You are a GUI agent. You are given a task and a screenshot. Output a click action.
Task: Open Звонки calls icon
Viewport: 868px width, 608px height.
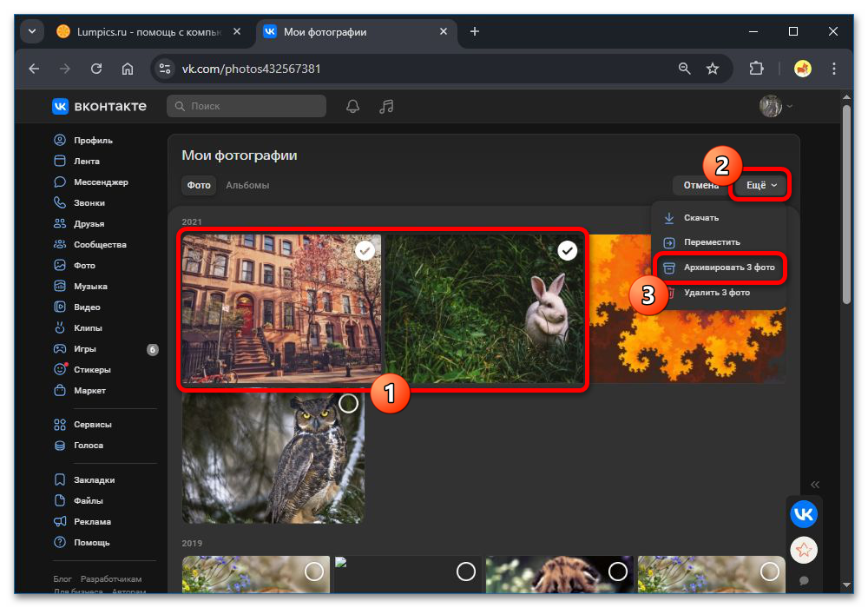tap(60, 202)
